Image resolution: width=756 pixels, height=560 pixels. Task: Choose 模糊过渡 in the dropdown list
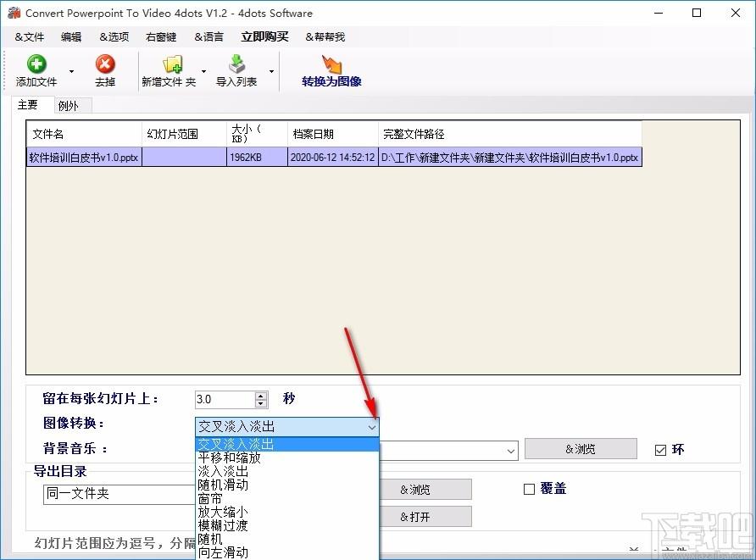(x=223, y=525)
